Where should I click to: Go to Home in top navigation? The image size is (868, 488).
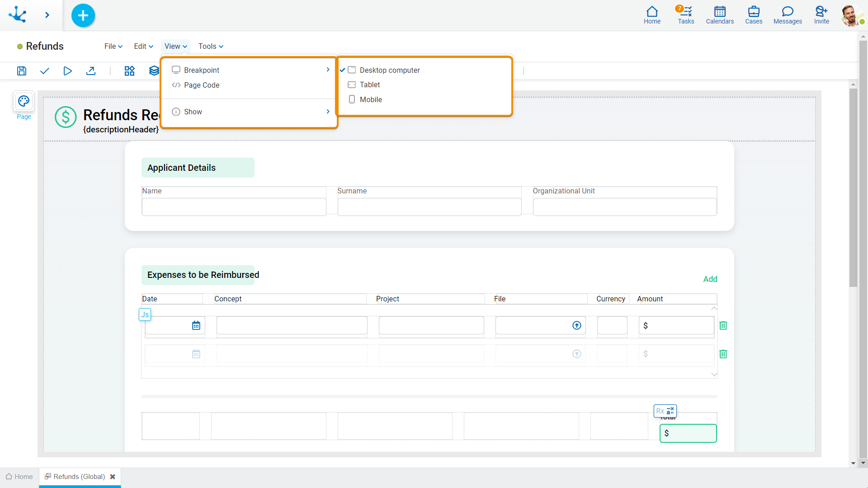(x=652, y=15)
